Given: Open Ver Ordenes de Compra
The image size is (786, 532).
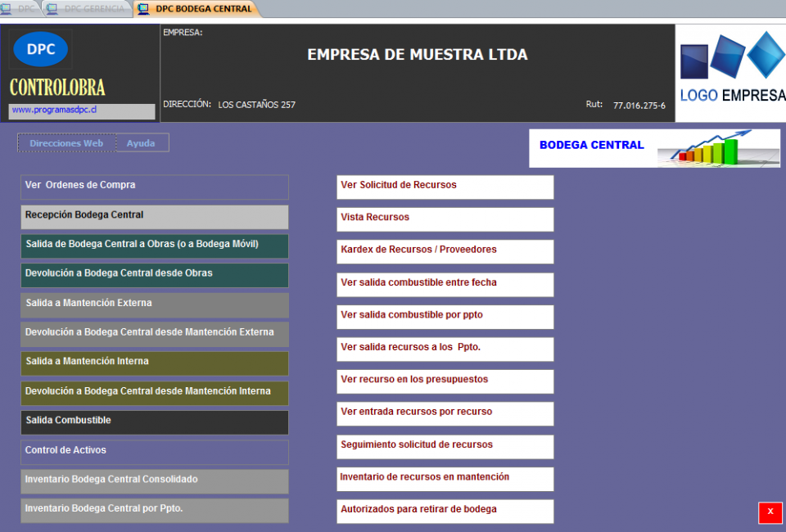Looking at the screenshot, I should [155, 187].
